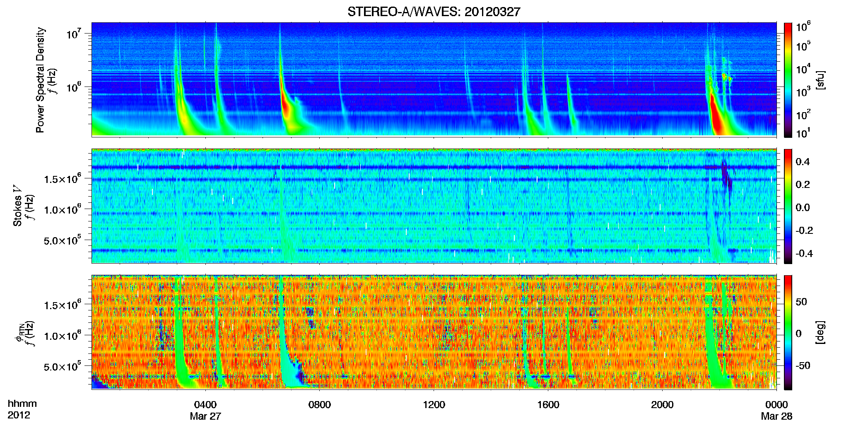Click the Stokes V spectrogram panel
Viewport: 868px width, 447px height.
(434, 206)
